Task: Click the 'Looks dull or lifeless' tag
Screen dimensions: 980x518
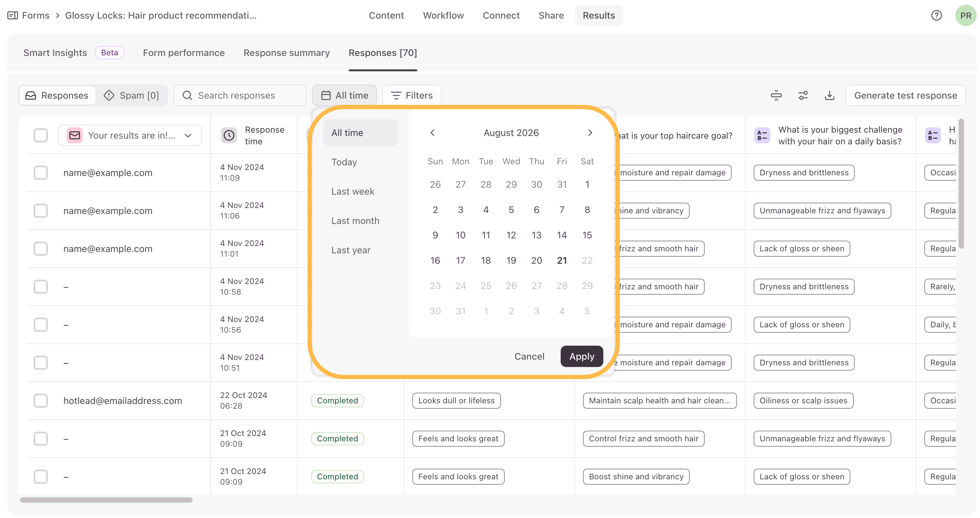Action: pyautogui.click(x=456, y=401)
